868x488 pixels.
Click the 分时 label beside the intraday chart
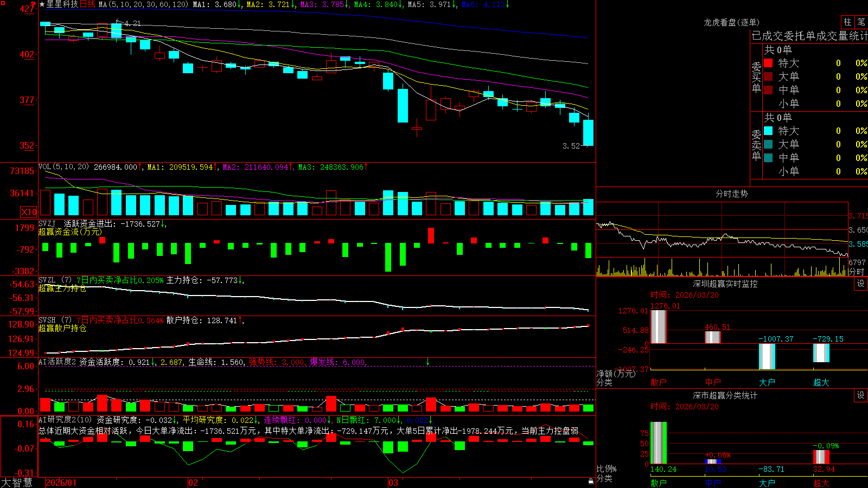tap(856, 272)
